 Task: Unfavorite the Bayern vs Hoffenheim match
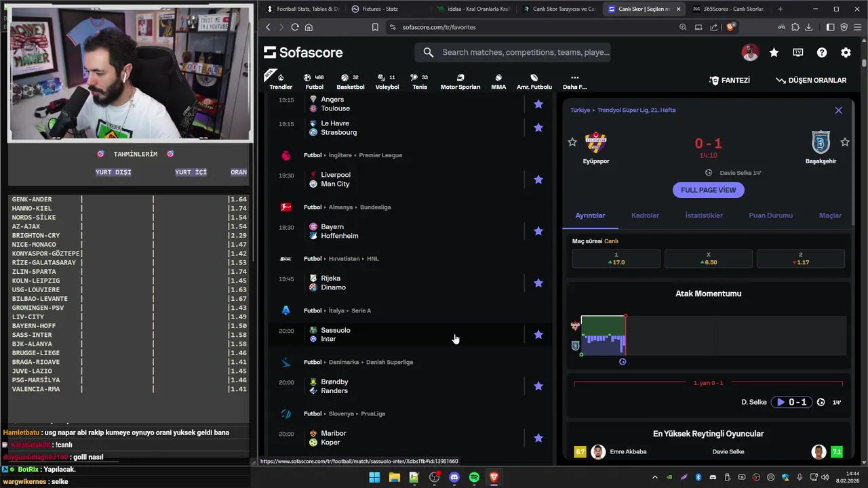pos(538,231)
